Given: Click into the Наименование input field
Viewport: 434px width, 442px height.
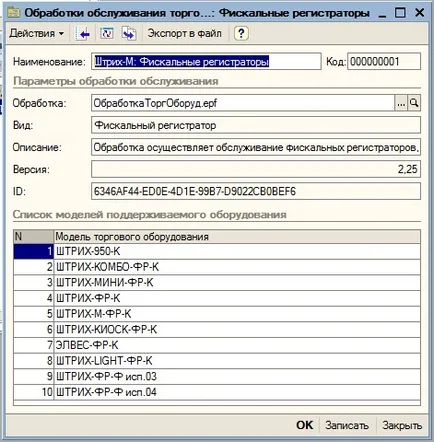Looking at the screenshot, I should 206,62.
